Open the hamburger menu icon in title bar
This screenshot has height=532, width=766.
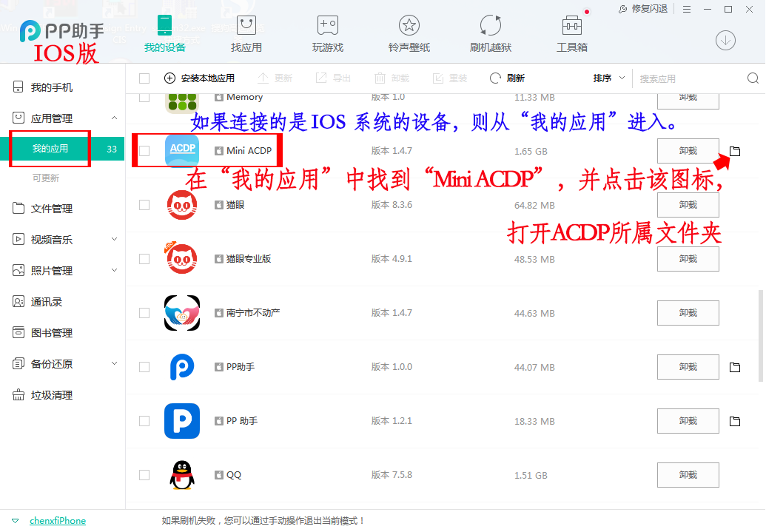tap(687, 10)
